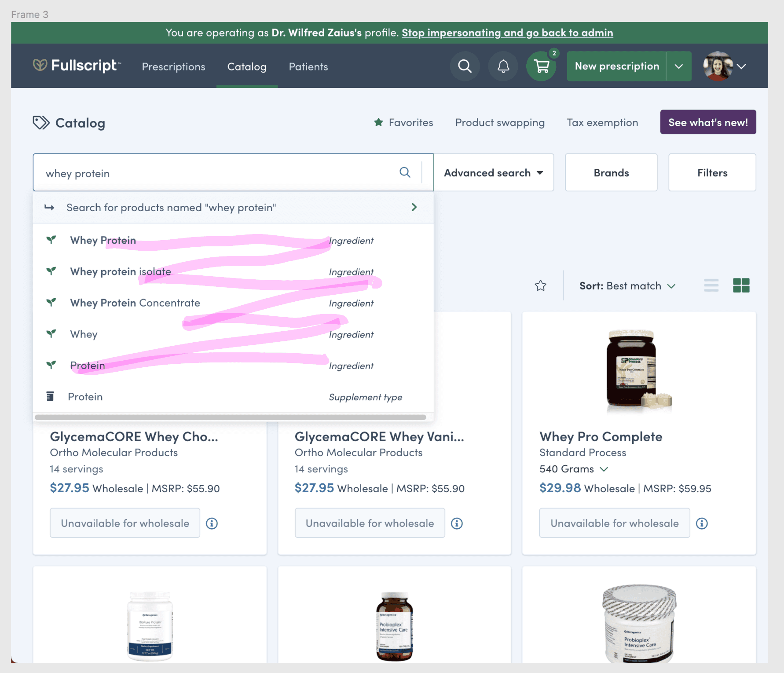Click the leaf icon next to Whey Protein suggestion
Viewport: 784px width, 673px height.
point(51,240)
